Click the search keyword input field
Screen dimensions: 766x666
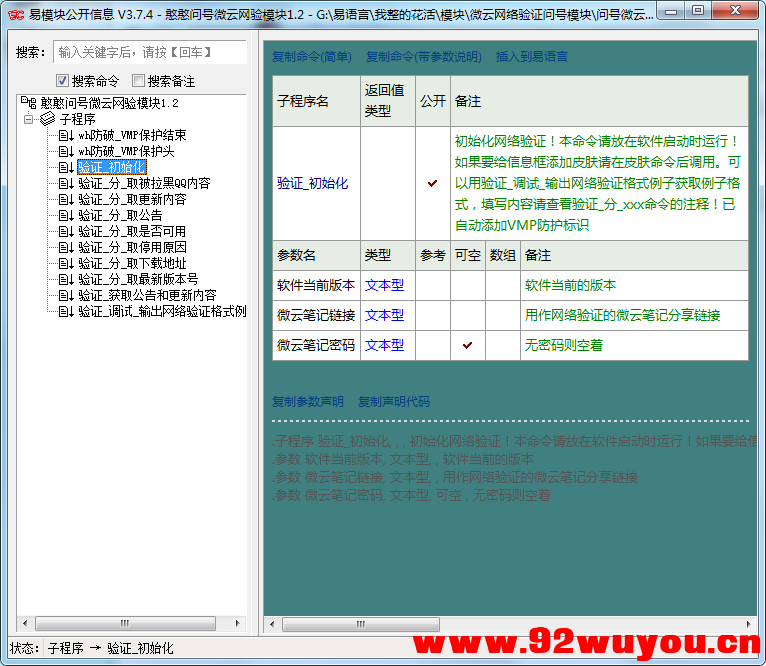click(x=150, y=52)
